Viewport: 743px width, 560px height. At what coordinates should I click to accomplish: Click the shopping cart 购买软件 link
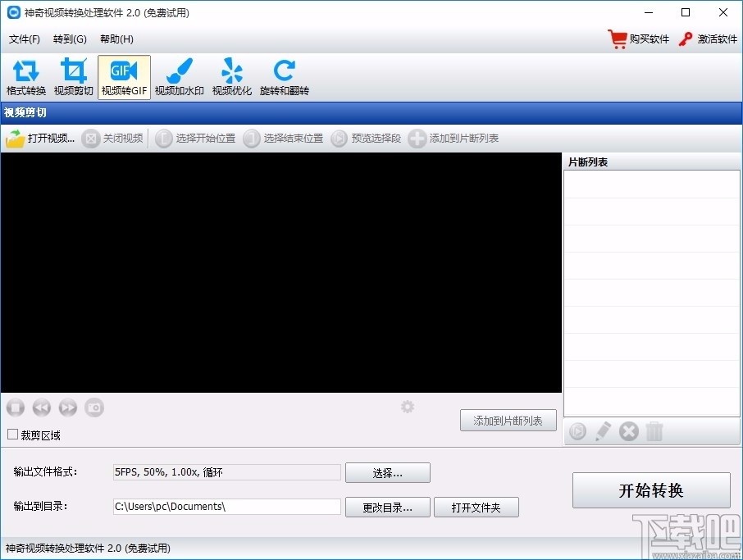pos(639,39)
